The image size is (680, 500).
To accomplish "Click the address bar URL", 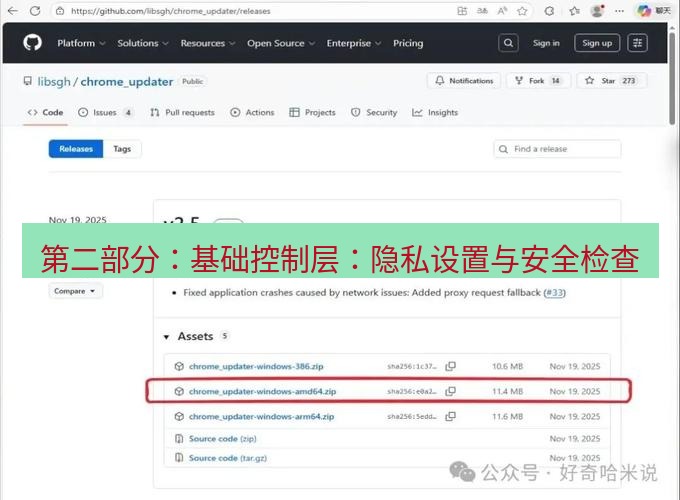I will tap(170, 11).
